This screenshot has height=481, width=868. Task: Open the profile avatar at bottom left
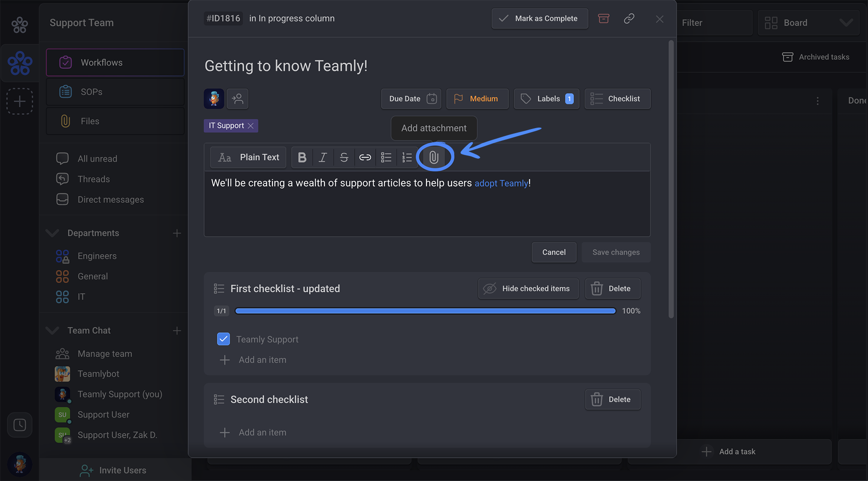click(20, 465)
